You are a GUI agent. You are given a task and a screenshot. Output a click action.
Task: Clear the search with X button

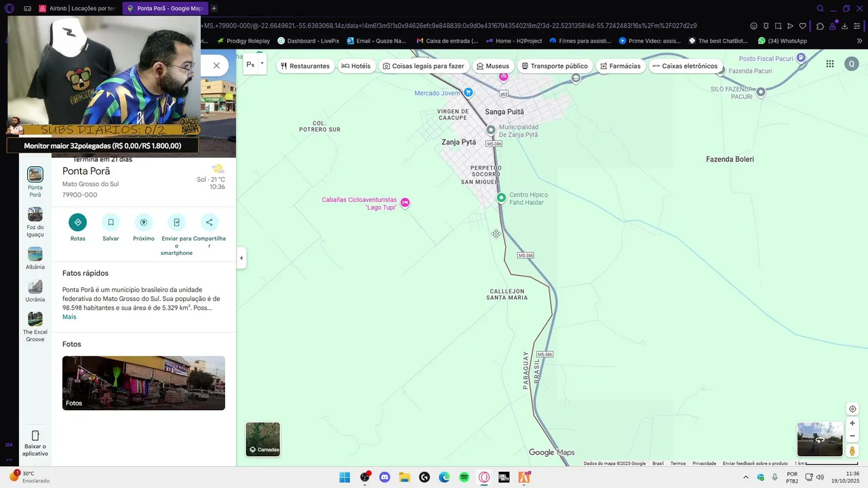click(216, 66)
